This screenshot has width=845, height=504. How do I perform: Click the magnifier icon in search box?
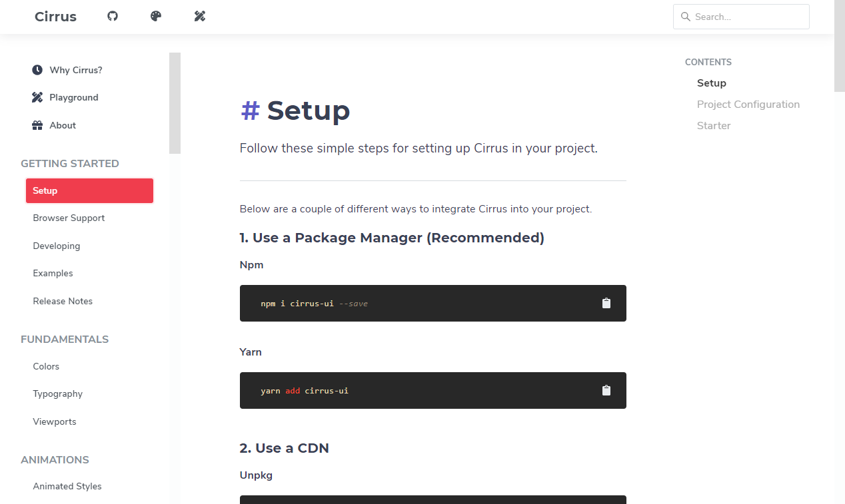[685, 17]
